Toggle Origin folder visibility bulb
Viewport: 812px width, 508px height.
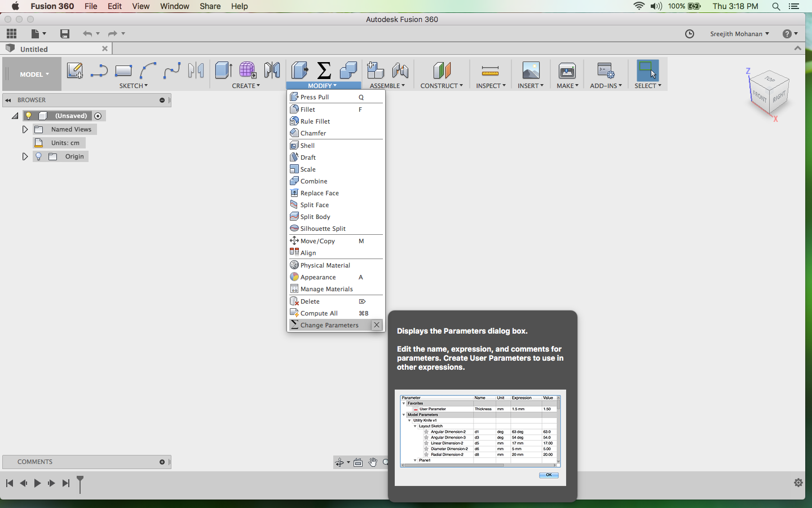[x=39, y=156]
